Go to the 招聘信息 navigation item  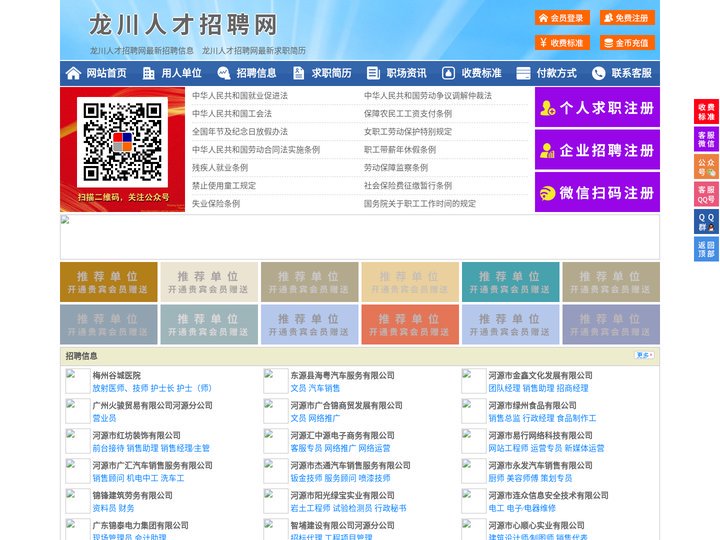point(256,73)
